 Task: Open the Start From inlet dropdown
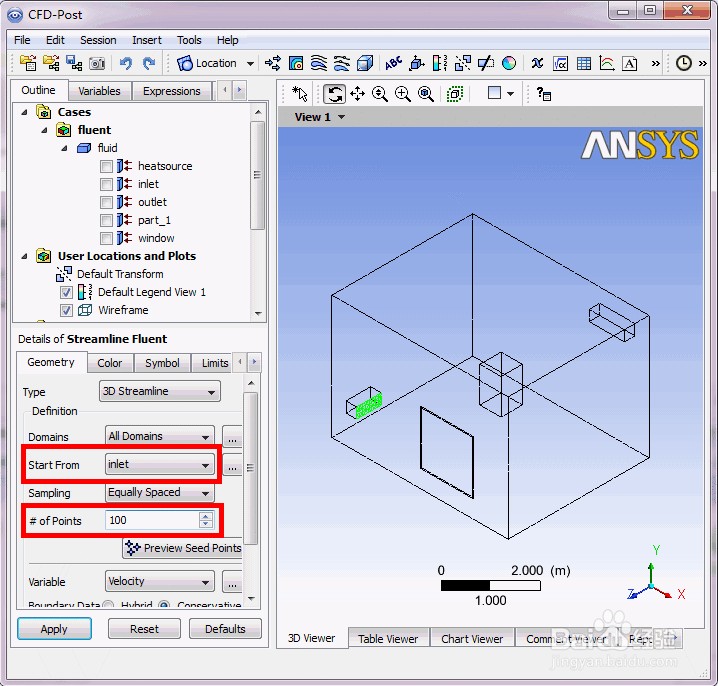click(159, 465)
